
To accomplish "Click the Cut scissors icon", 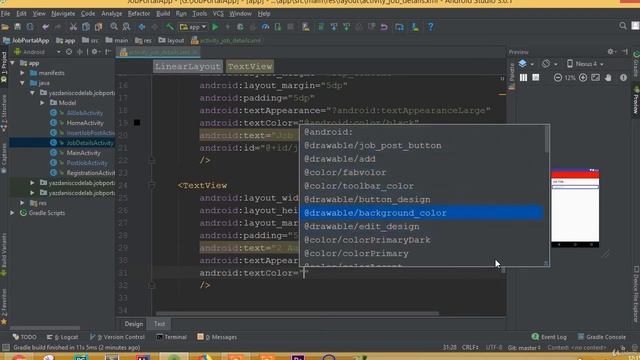I will (73, 27).
